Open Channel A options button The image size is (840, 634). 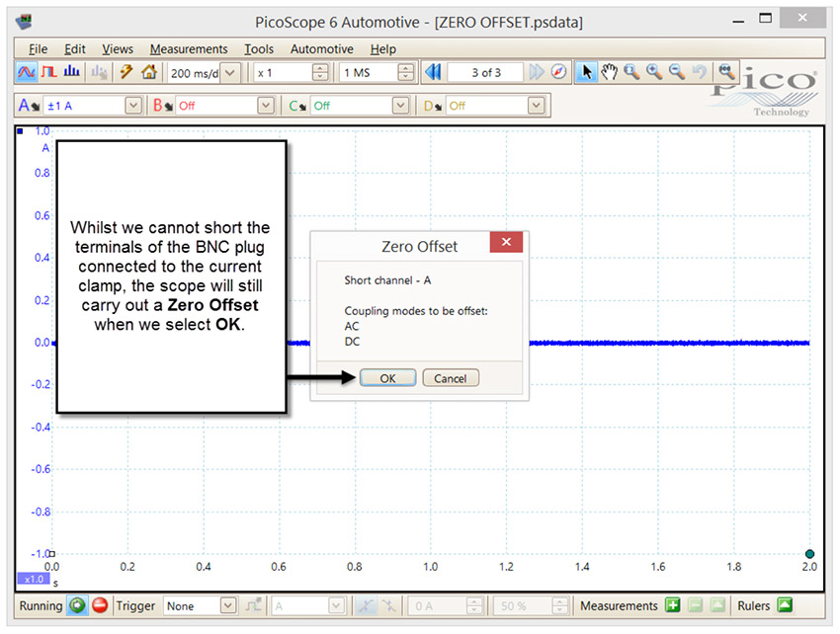(x=29, y=106)
